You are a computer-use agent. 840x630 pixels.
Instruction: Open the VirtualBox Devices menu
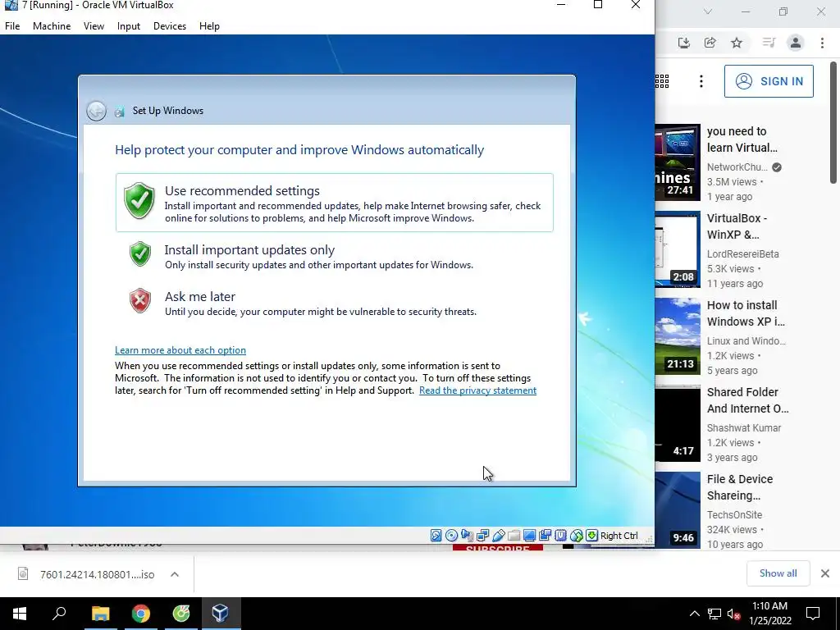click(x=170, y=25)
